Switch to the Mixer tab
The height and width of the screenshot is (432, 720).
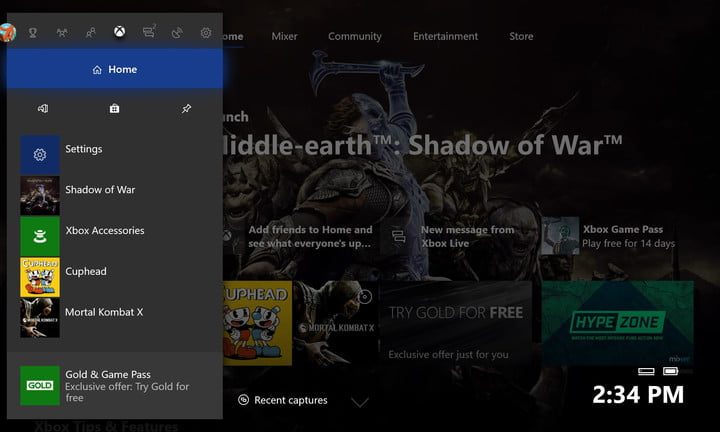tap(284, 36)
